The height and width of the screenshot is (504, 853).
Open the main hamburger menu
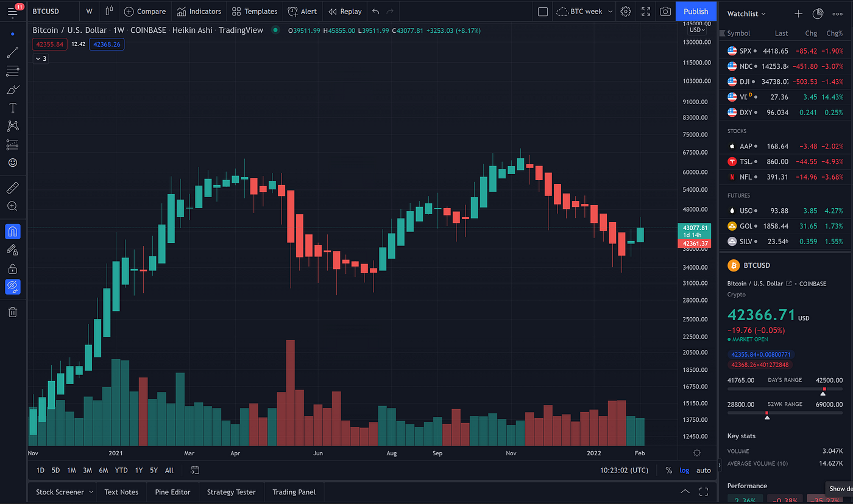[x=13, y=11]
